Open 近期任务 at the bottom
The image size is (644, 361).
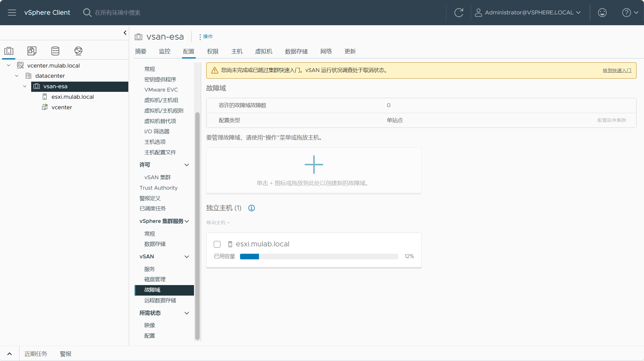click(x=36, y=354)
